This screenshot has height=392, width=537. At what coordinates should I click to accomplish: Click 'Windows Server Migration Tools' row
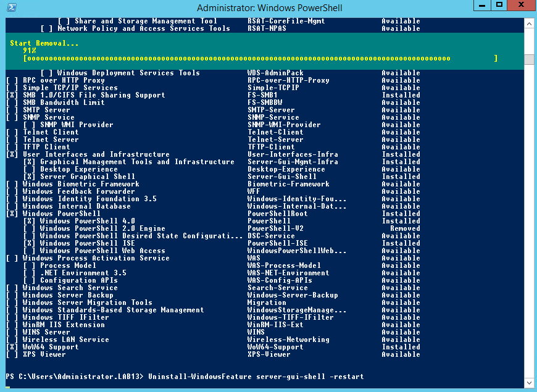[x=213, y=302]
